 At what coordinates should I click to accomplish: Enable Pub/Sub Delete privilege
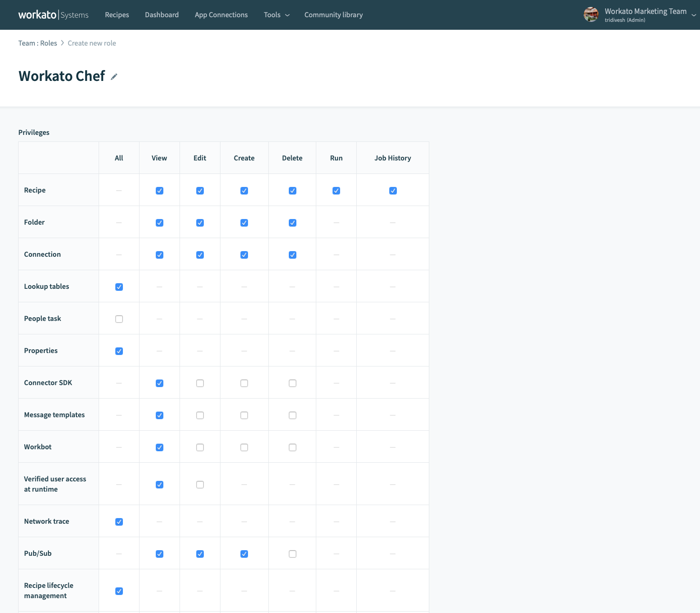coord(293,554)
